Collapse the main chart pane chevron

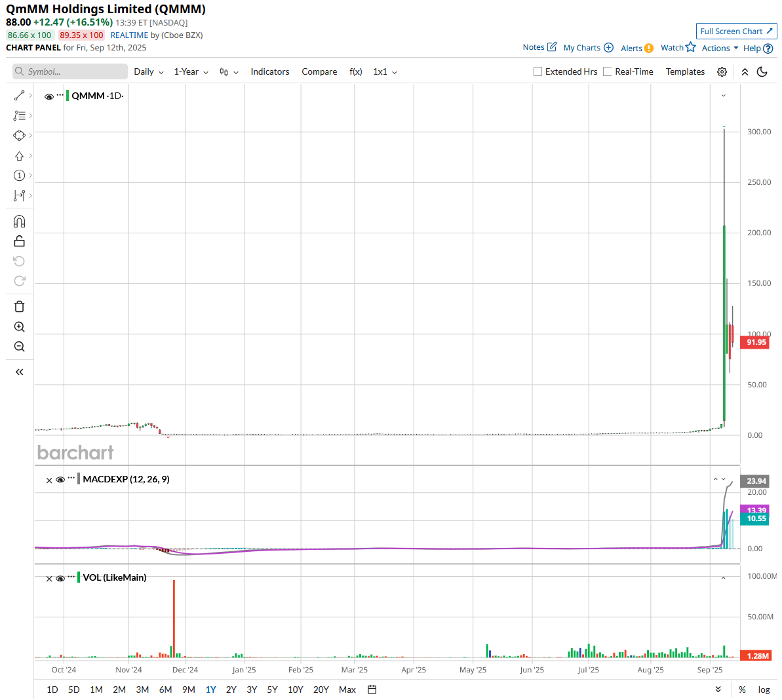point(724,96)
